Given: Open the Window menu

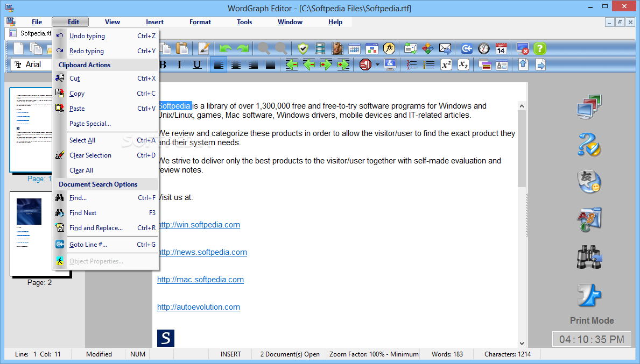Looking at the screenshot, I should (x=290, y=22).
